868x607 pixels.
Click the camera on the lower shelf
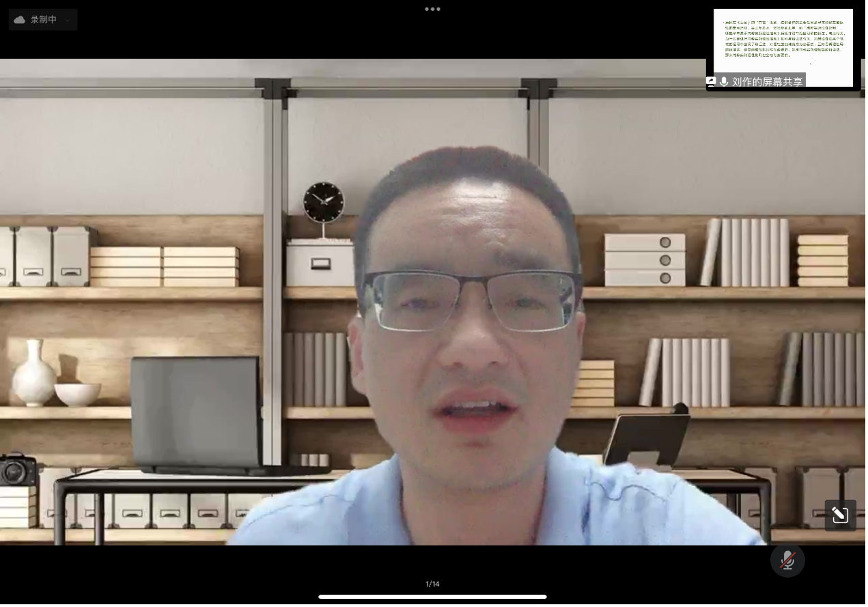(18, 469)
